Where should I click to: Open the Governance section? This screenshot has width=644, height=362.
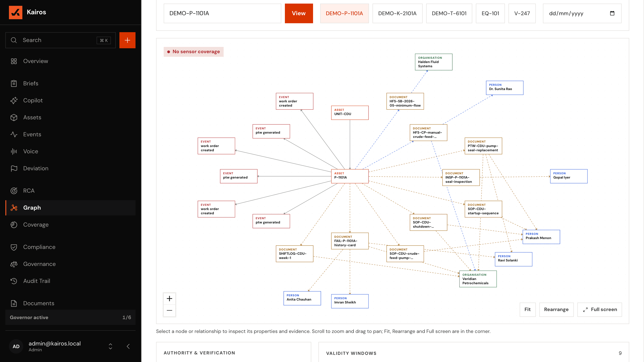70,264
